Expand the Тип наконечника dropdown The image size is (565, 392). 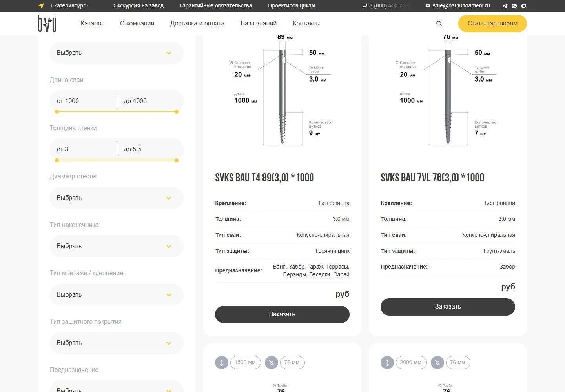click(x=117, y=246)
